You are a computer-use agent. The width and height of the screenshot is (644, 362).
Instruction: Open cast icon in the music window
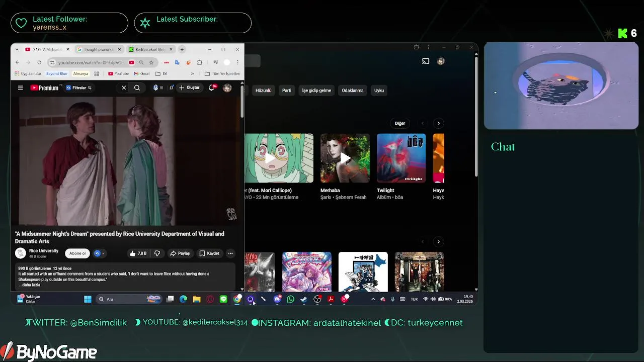coord(426,61)
